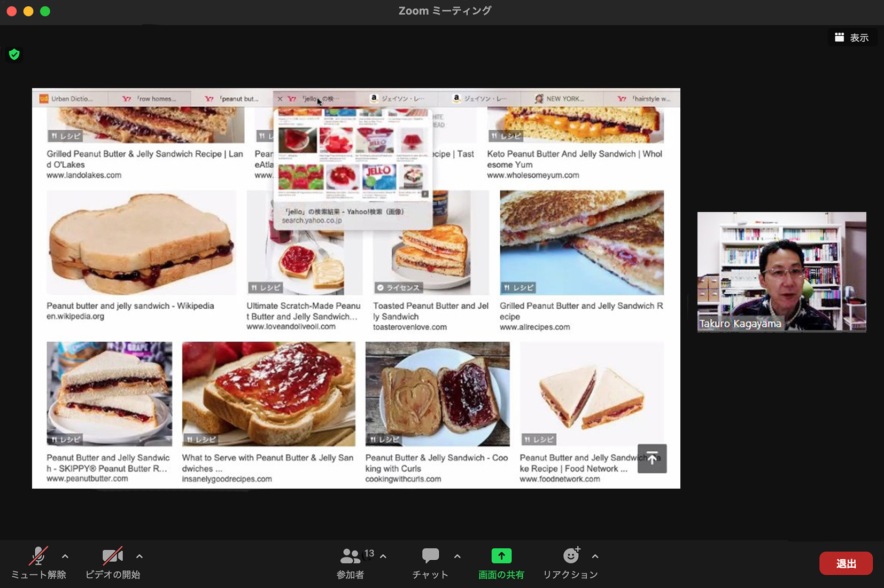The height and width of the screenshot is (588, 884).
Task: Expand the chevron next to reactions
Action: click(x=595, y=556)
